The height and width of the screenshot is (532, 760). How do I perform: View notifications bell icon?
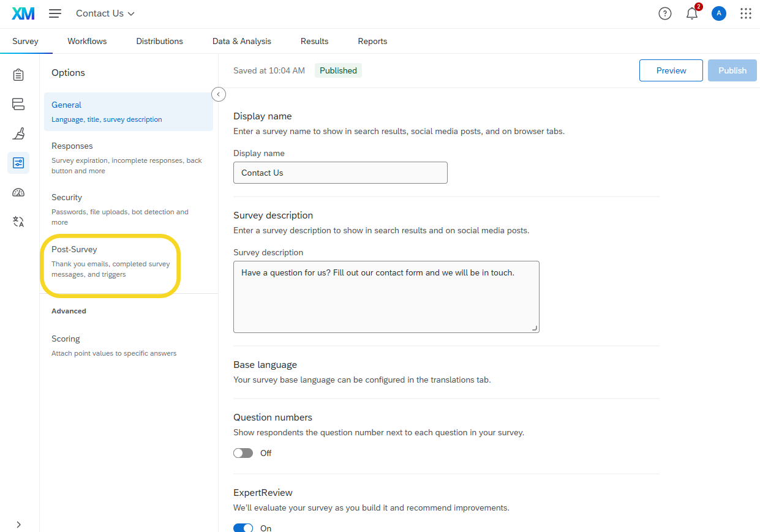pos(692,13)
